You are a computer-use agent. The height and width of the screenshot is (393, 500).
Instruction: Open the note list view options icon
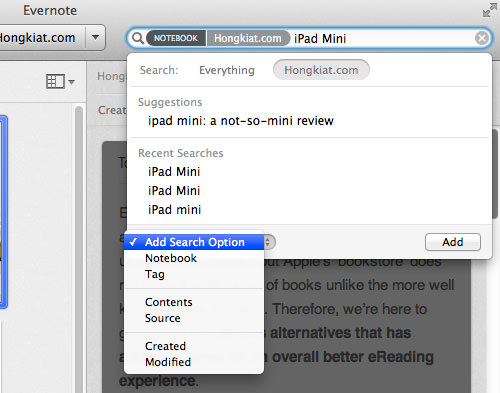pos(60,81)
